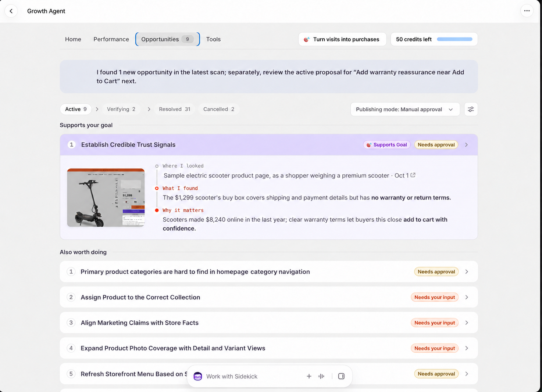Start voice input with the waveform icon
Screen dimensions: 542x392
click(x=321, y=376)
